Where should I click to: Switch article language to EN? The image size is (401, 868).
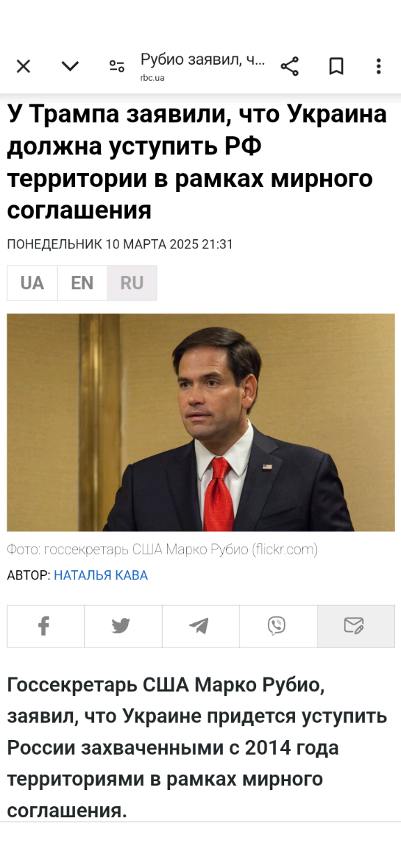82,283
